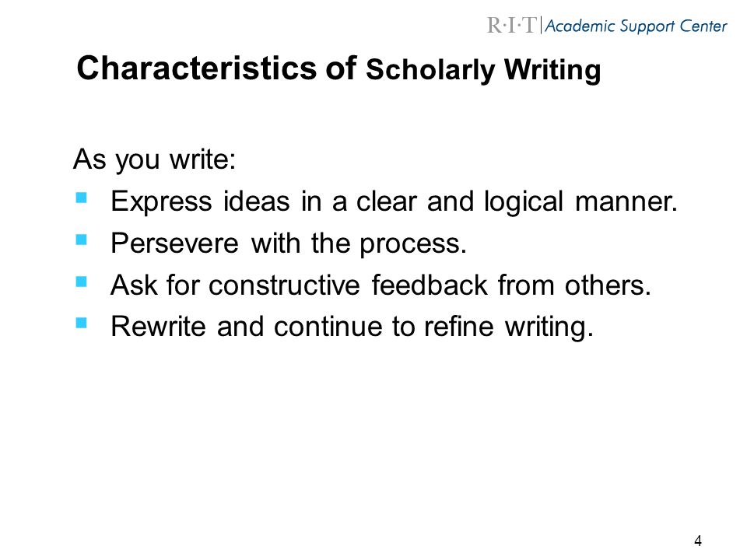Select the word refine in last bullet
The width and height of the screenshot is (747, 560).
click(459, 327)
